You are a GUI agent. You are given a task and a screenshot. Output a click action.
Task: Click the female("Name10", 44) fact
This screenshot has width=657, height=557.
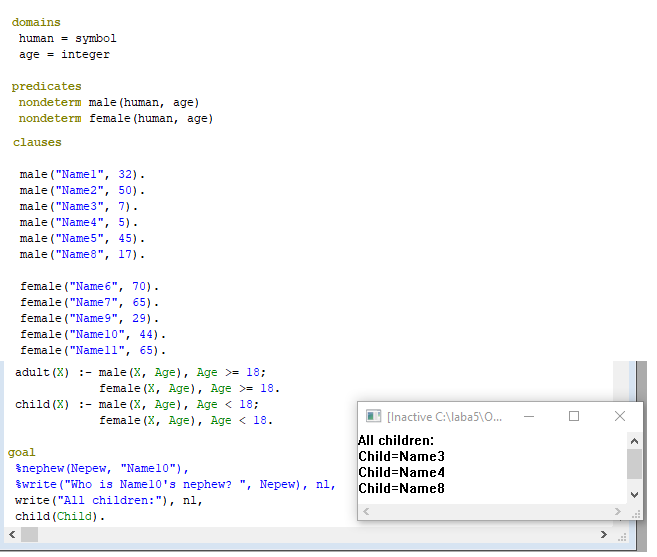tap(93, 334)
